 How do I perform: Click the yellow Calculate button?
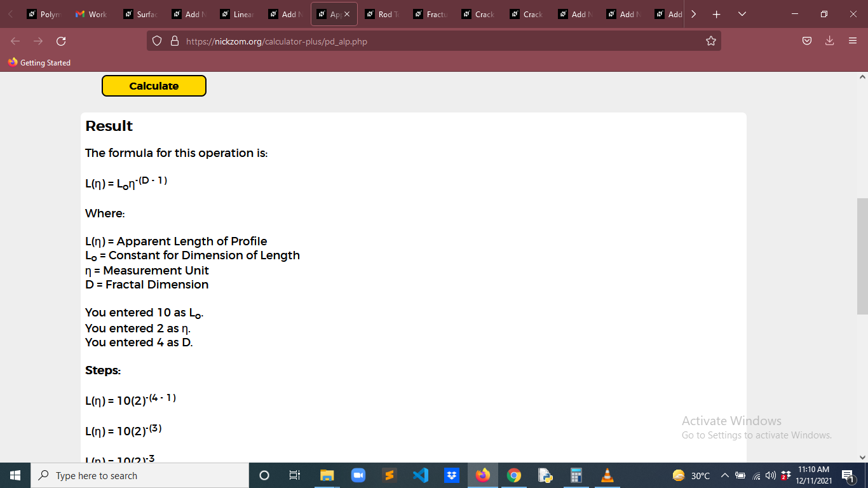tap(154, 86)
